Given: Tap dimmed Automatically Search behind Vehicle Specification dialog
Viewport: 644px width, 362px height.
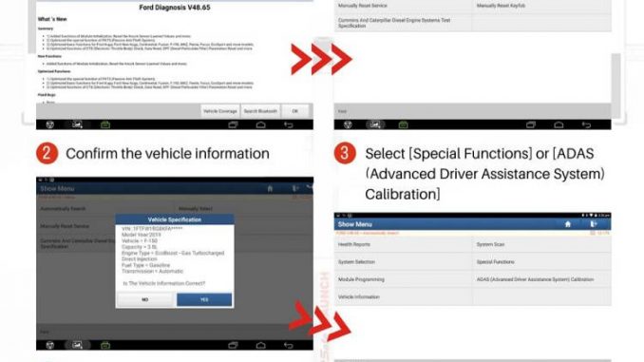Looking at the screenshot, I should click(x=63, y=209).
